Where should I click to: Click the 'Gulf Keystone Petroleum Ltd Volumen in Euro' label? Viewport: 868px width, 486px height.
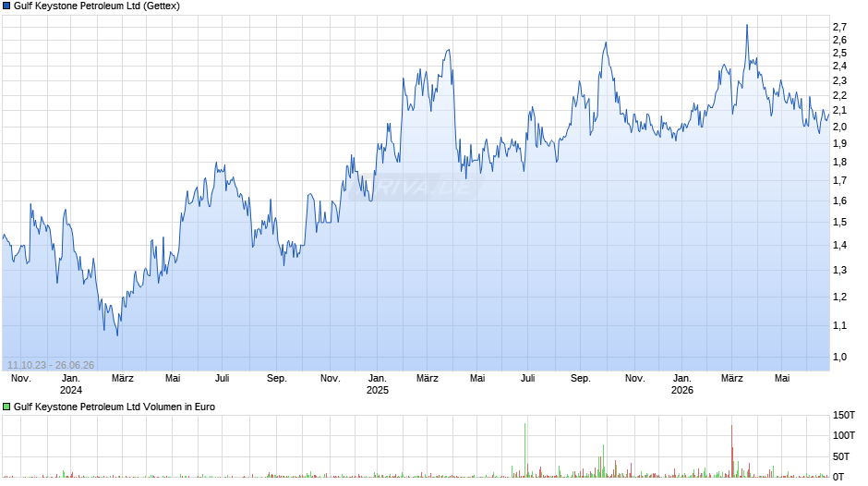click(x=115, y=407)
